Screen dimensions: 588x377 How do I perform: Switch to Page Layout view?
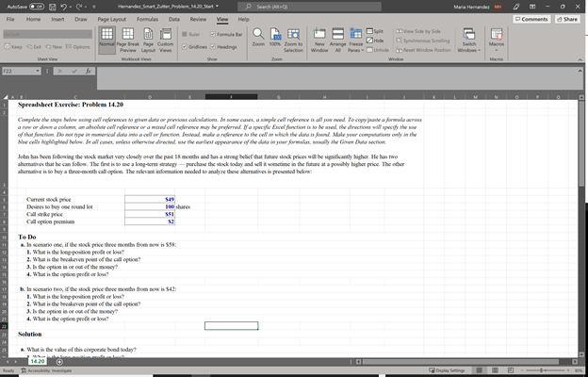[149, 41]
